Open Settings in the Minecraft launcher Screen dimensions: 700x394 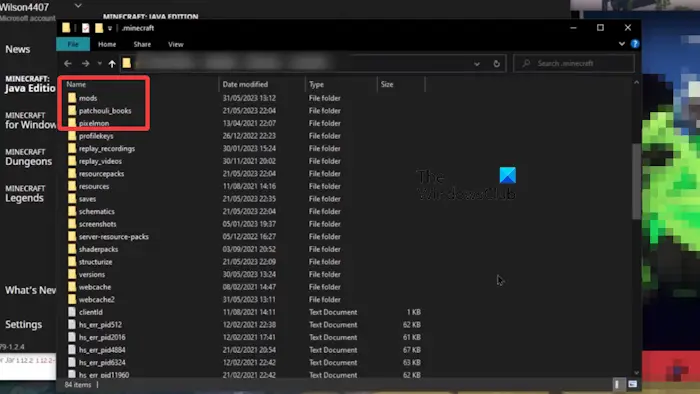tap(24, 324)
